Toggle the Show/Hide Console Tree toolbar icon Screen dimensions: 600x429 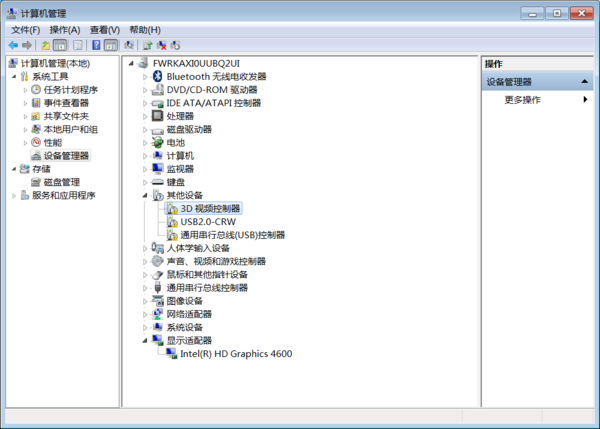point(60,46)
